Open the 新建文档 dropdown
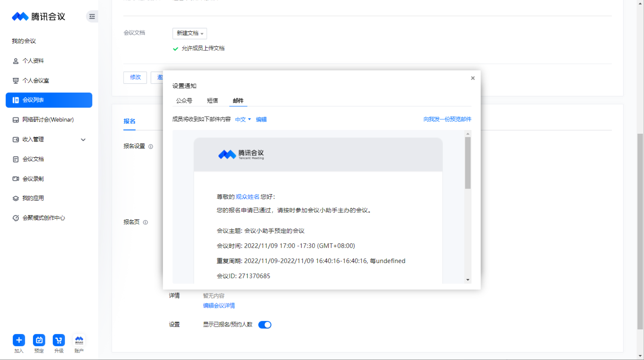 point(190,33)
